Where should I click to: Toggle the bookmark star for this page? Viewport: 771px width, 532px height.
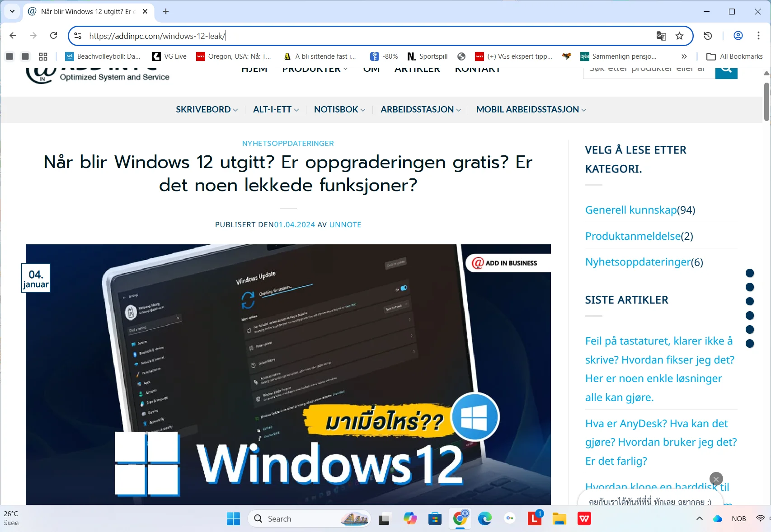pos(679,36)
